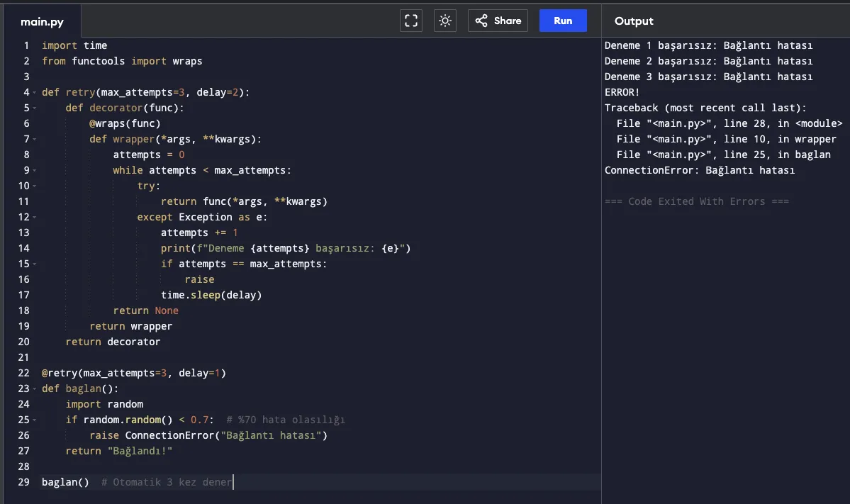Toggle light theme with the sun icon
This screenshot has width=850, height=504.
pos(445,21)
